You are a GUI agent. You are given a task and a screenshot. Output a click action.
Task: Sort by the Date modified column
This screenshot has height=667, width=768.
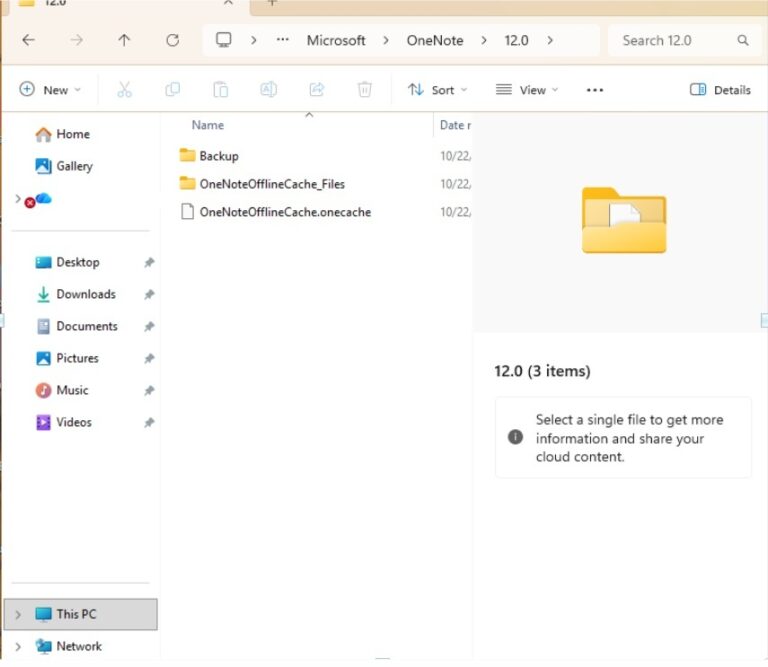coord(455,125)
